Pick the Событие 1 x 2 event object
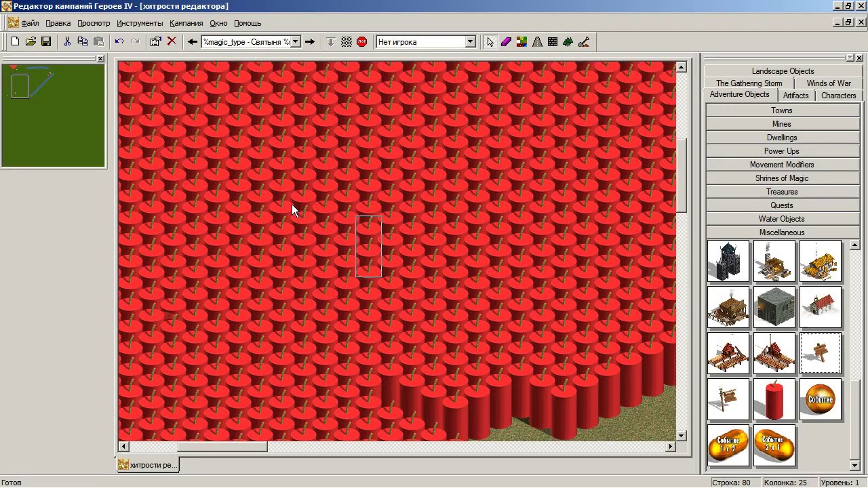This screenshot has height=488, width=868. click(x=728, y=445)
